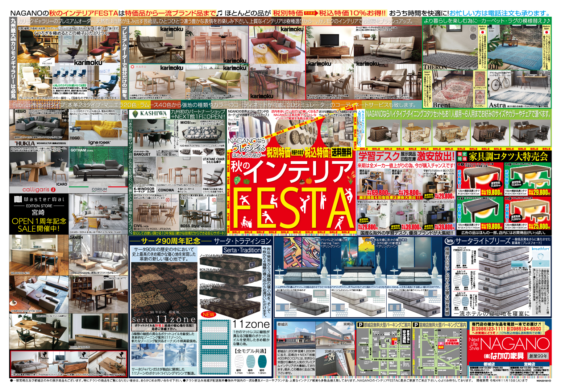
Task: Click the サータ90周年記念 heading
Action: (x=170, y=241)
